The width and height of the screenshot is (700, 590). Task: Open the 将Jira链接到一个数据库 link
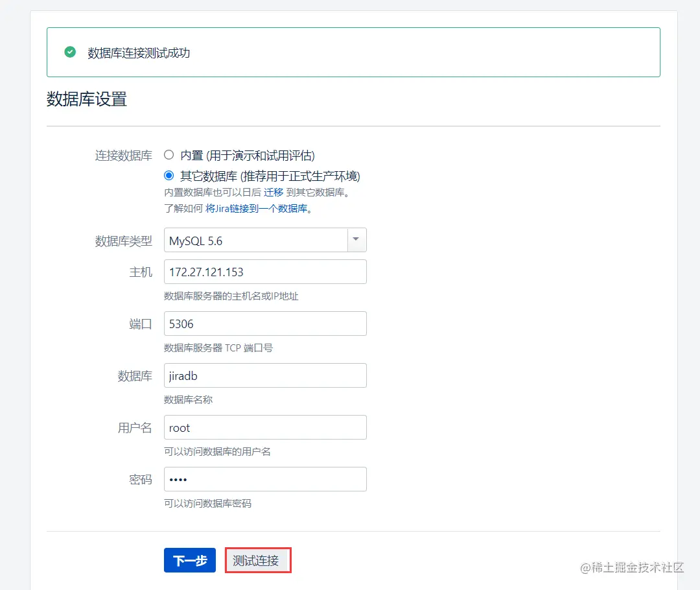coord(256,209)
